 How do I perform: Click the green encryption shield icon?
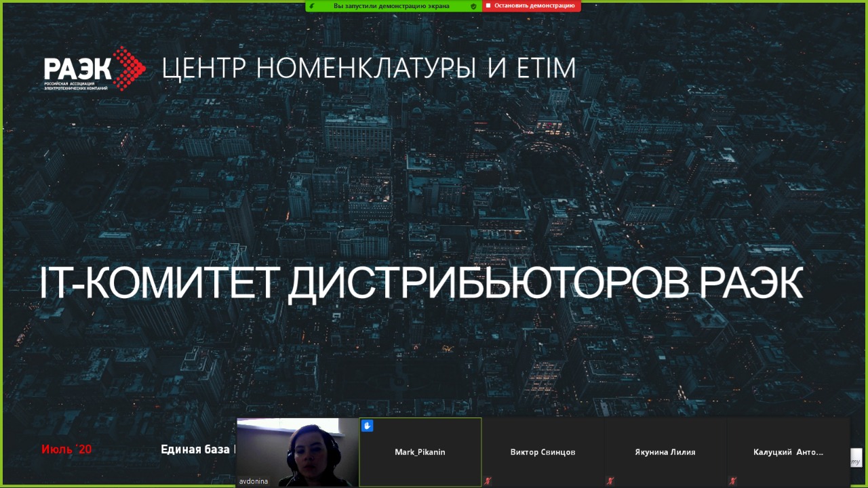[473, 5]
